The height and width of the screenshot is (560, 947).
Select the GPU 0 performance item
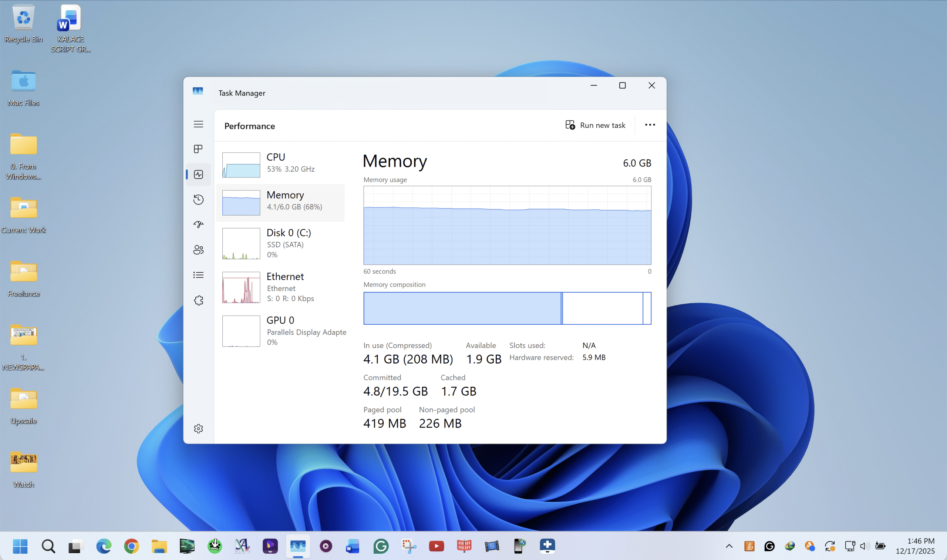point(281,331)
